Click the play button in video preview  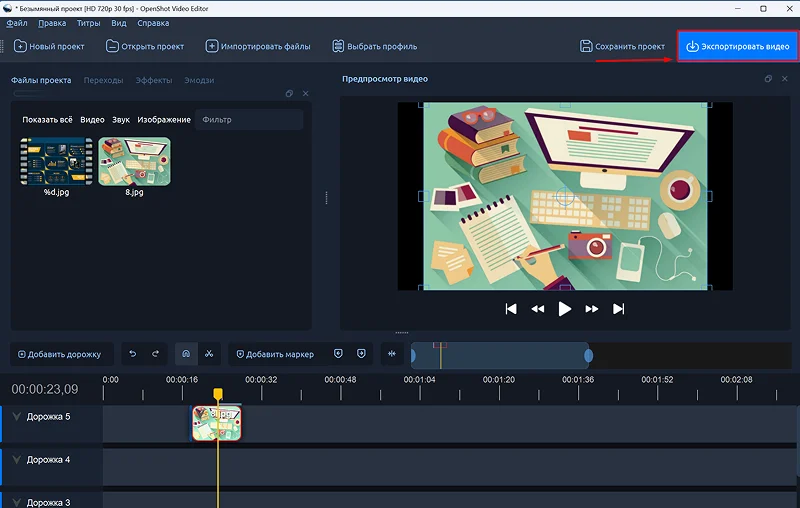click(565, 309)
